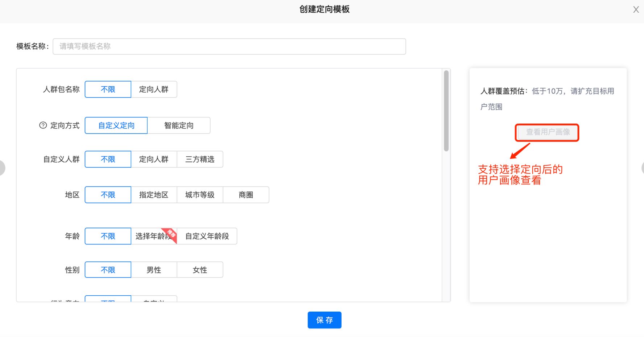Select 自定义定向 targeting mode
The image size is (644, 337).
(x=116, y=125)
